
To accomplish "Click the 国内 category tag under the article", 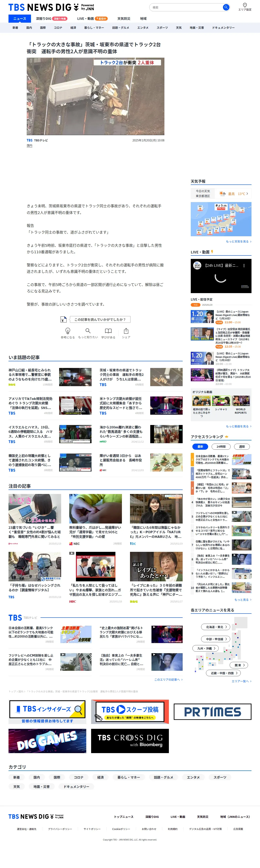I will click(x=30, y=146).
